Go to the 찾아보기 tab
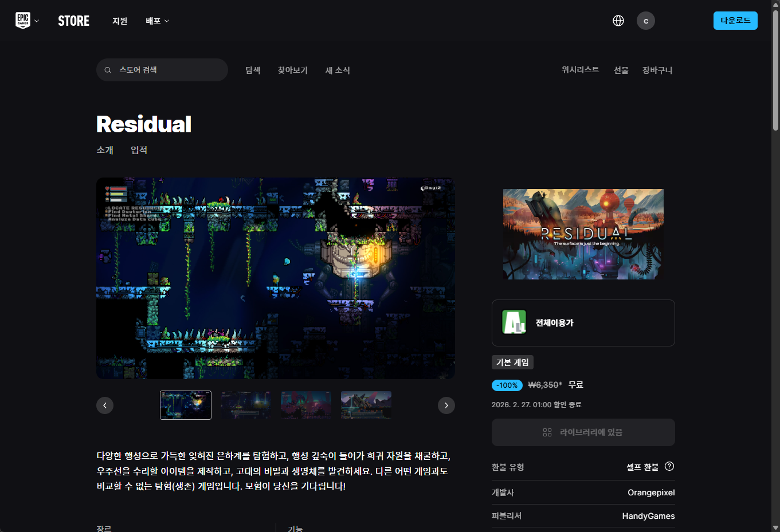Viewport: 780px width, 532px height. tap(293, 70)
